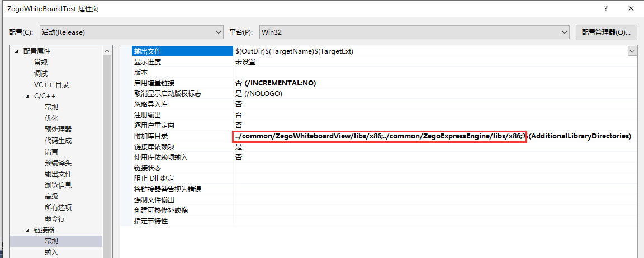Click the help question mark button
Viewport: 644px width, 258px height.
pos(605,9)
